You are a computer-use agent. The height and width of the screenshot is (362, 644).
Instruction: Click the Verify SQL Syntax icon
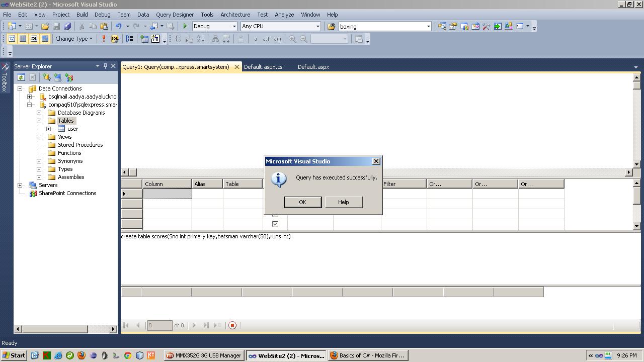pos(115,39)
